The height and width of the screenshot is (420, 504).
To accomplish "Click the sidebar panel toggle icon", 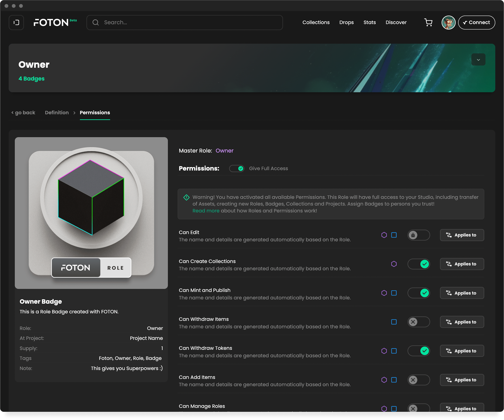I will click(x=16, y=23).
